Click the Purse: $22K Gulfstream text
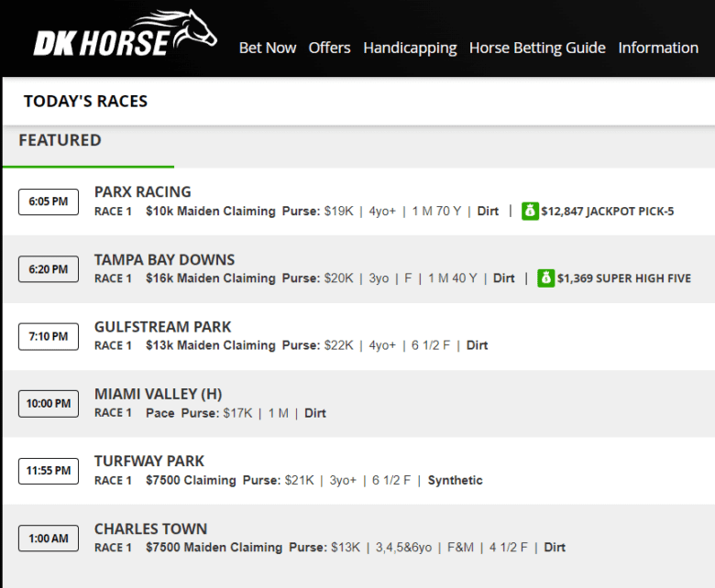This screenshot has height=588, width=715. tap(318, 345)
